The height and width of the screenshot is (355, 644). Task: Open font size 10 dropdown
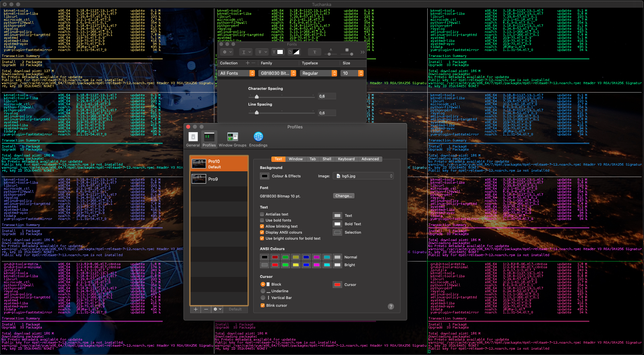[x=352, y=73]
